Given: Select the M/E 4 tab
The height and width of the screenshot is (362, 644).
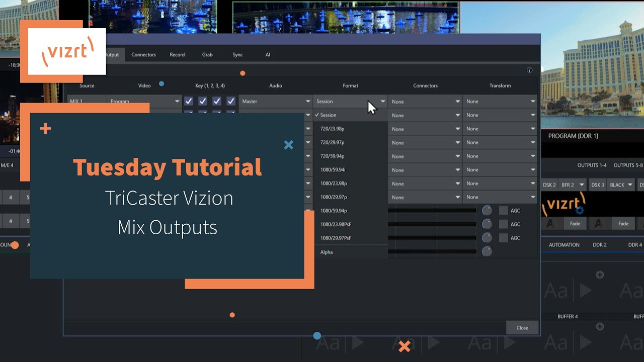Looking at the screenshot, I should (x=7, y=165).
